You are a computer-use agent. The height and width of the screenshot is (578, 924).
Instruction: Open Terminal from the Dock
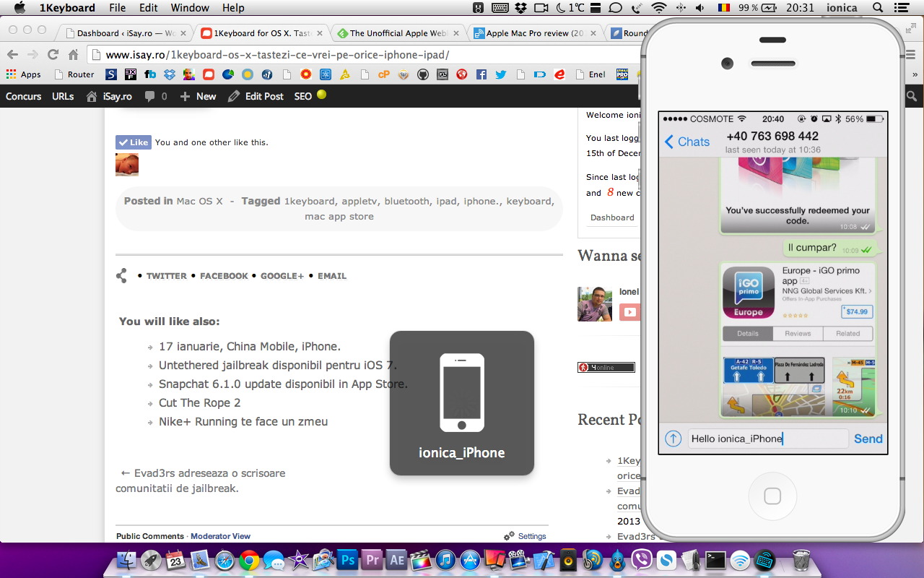[x=715, y=560]
